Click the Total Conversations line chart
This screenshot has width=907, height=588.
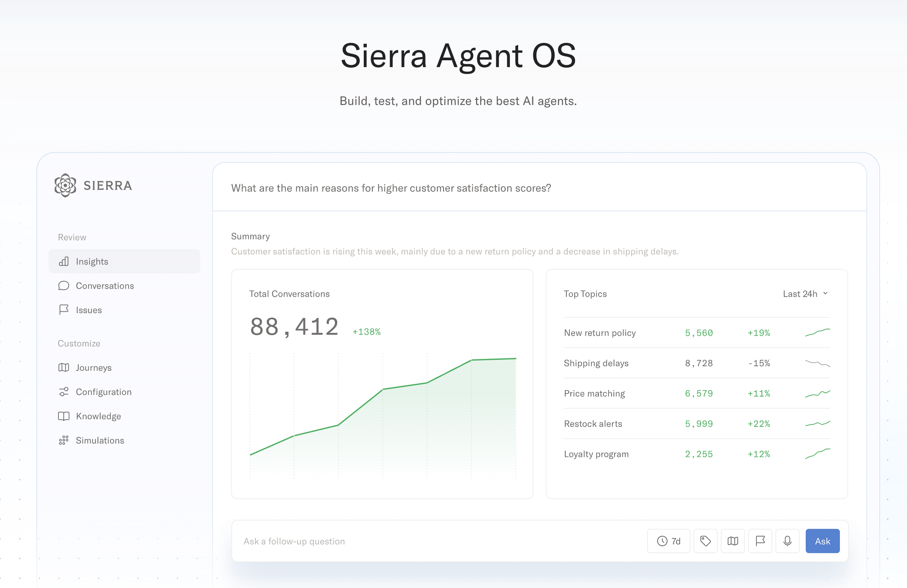coord(382,415)
